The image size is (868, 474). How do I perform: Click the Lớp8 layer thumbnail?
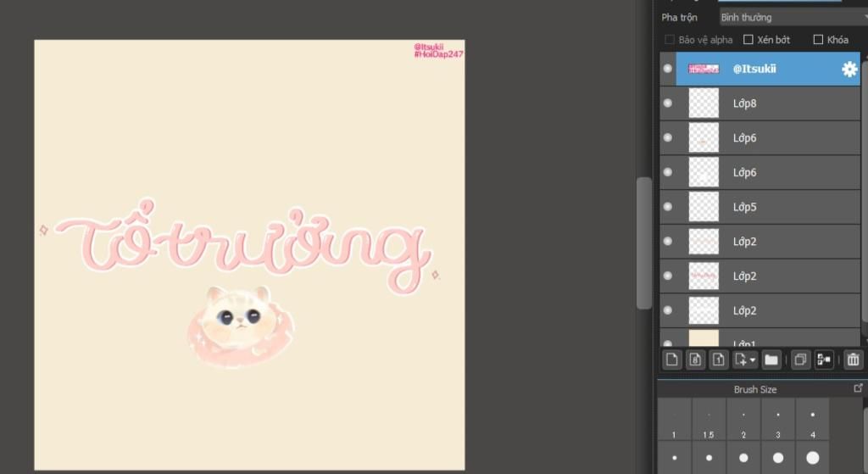(x=704, y=103)
